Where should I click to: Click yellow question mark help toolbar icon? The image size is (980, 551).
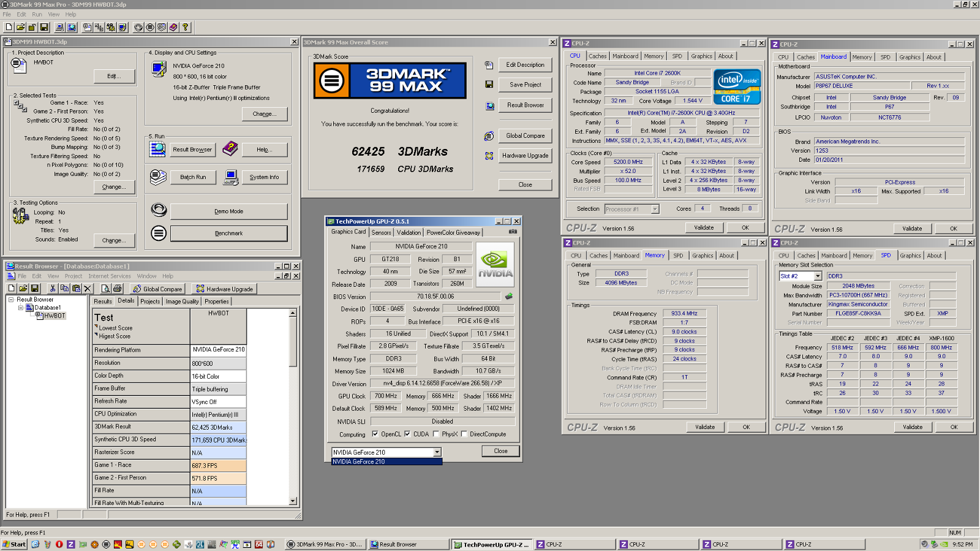click(x=185, y=27)
